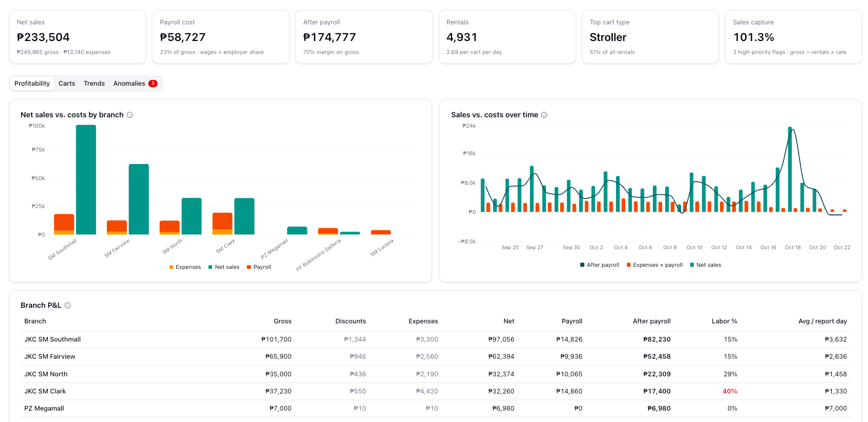868x422 pixels.
Task: Toggle After payroll series in time chart legend
Action: [x=600, y=265]
